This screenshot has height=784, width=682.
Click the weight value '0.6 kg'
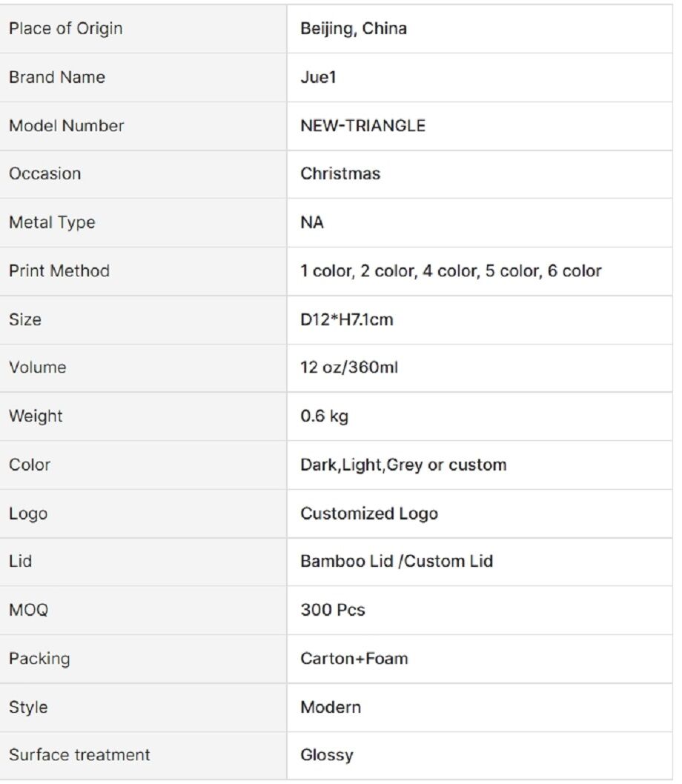(x=324, y=416)
